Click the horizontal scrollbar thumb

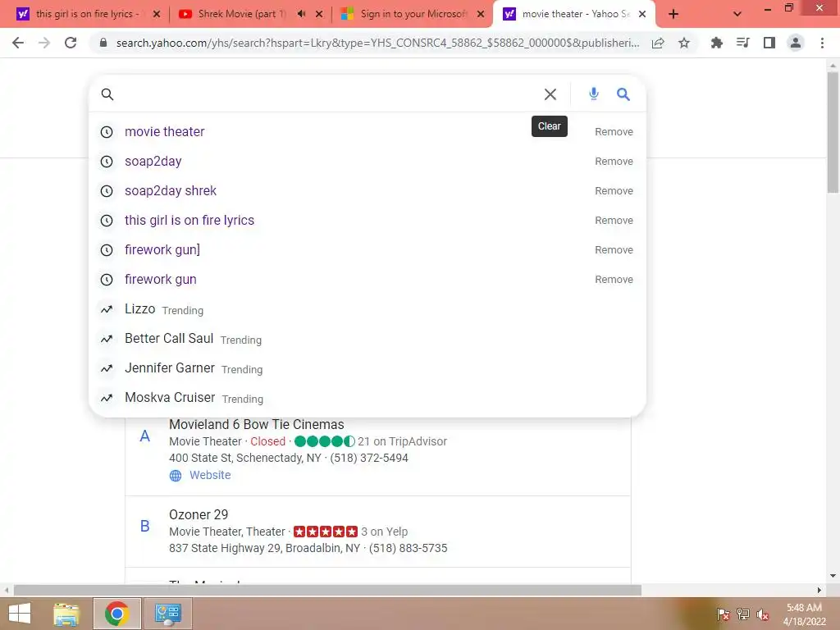pos(327,591)
